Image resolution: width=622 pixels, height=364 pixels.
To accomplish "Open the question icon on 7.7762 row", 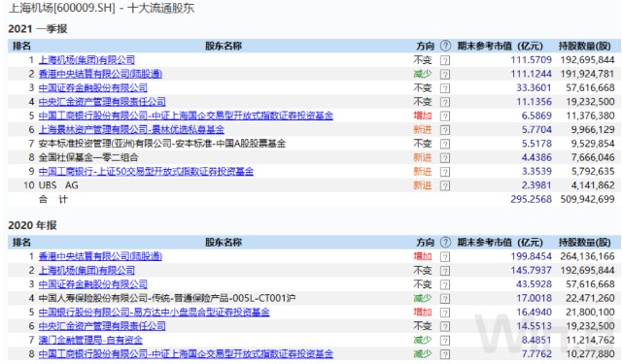I will [445, 354].
